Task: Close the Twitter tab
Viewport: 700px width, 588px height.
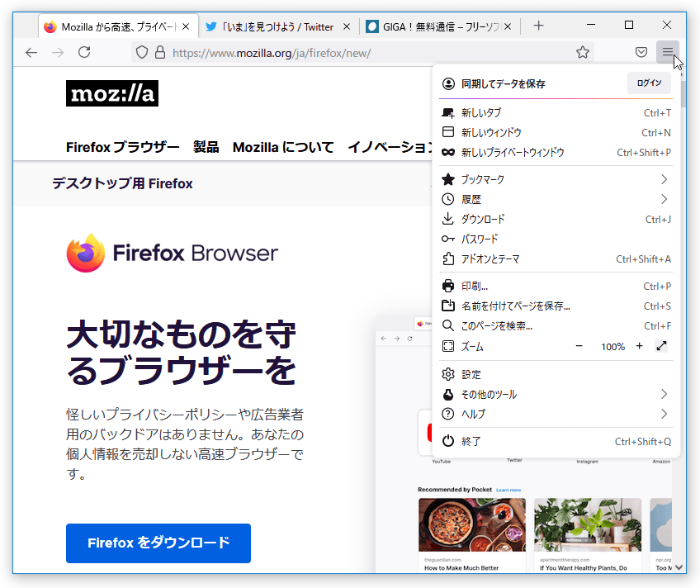Action: [x=347, y=26]
